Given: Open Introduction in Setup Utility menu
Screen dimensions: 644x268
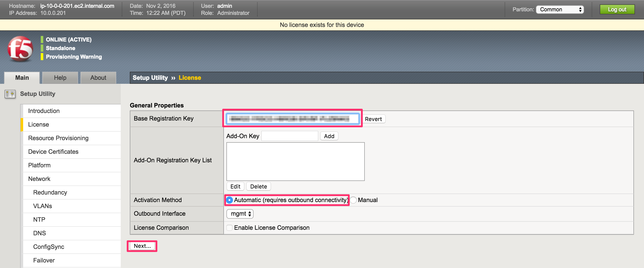Looking at the screenshot, I should click(72, 111).
